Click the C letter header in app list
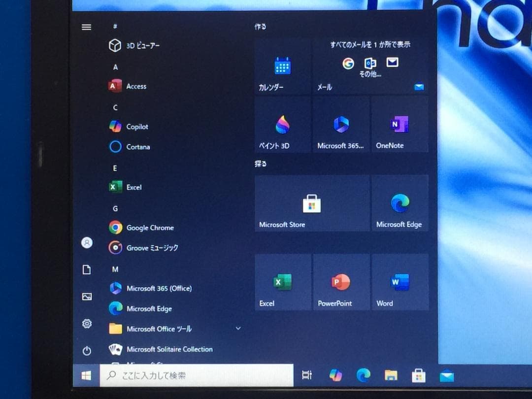532x399 pixels. coord(115,107)
